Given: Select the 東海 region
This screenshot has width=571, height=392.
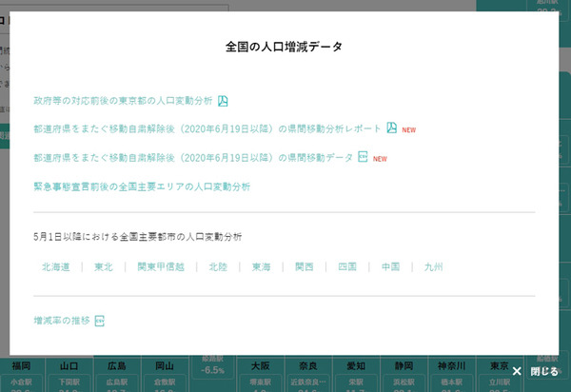Looking at the screenshot, I should pyautogui.click(x=261, y=267).
